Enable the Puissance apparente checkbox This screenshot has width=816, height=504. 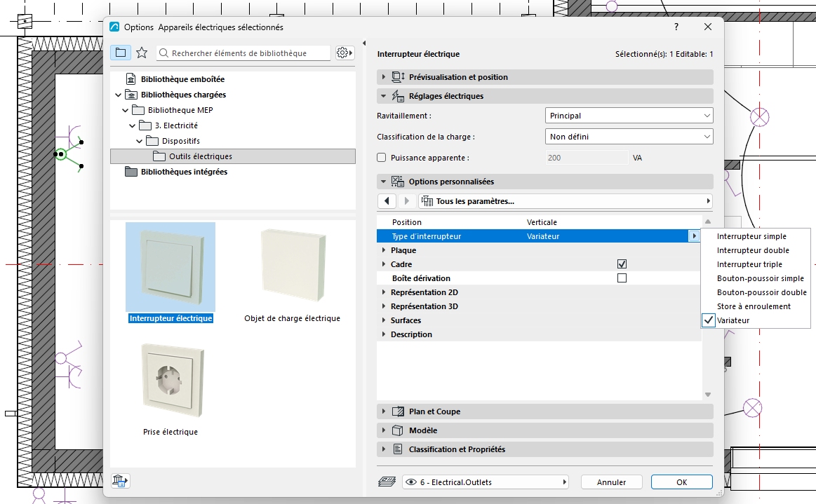tap(382, 158)
